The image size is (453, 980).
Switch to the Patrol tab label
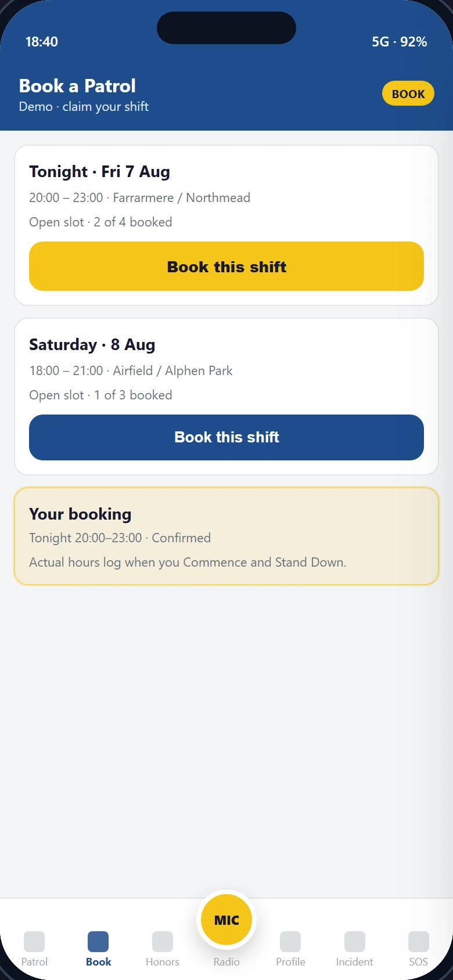[34, 962]
